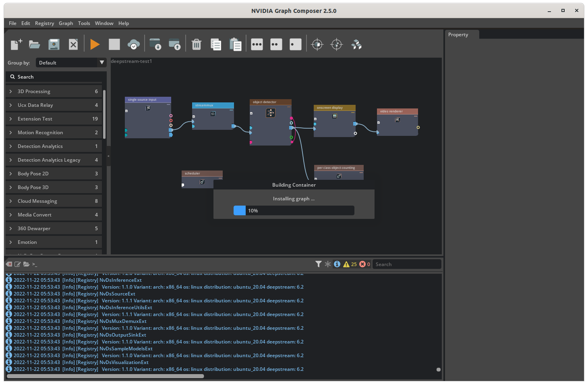Close the current graph document icon
Screen dimensions: 588x385
73,44
